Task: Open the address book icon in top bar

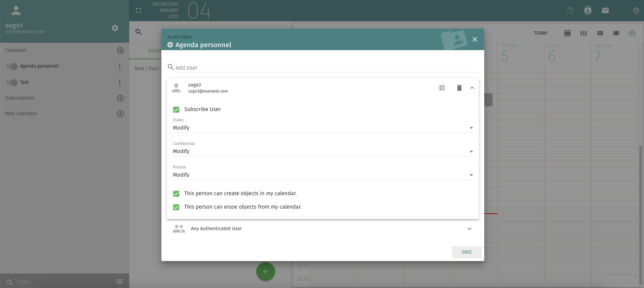Action: click(x=588, y=10)
